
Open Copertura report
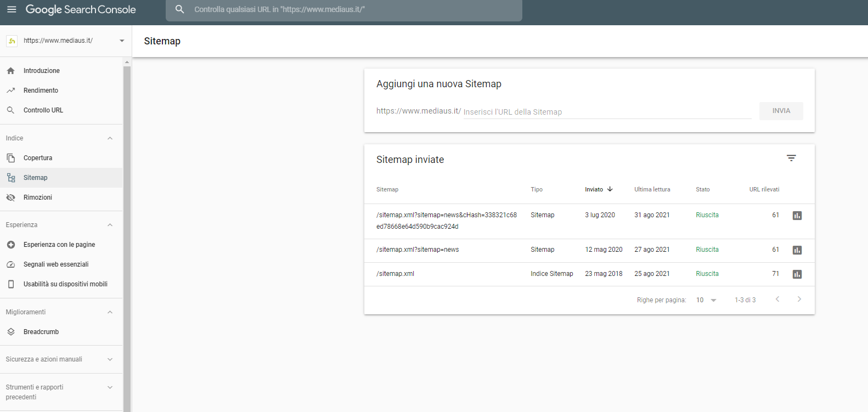click(x=61, y=158)
